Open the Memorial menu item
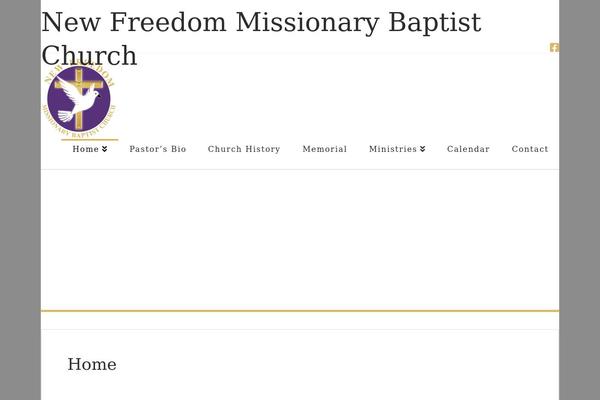Screen dimensions: 600x400 click(x=325, y=149)
